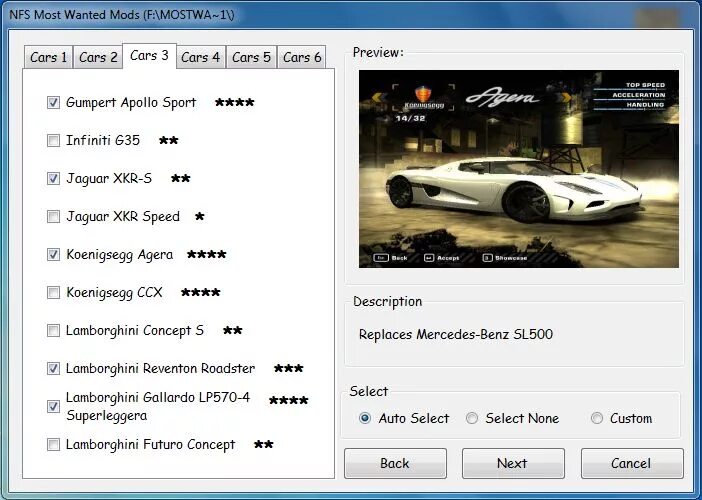Click the Gumpert Apollo Sport label
702x500 pixels.
[x=131, y=103]
